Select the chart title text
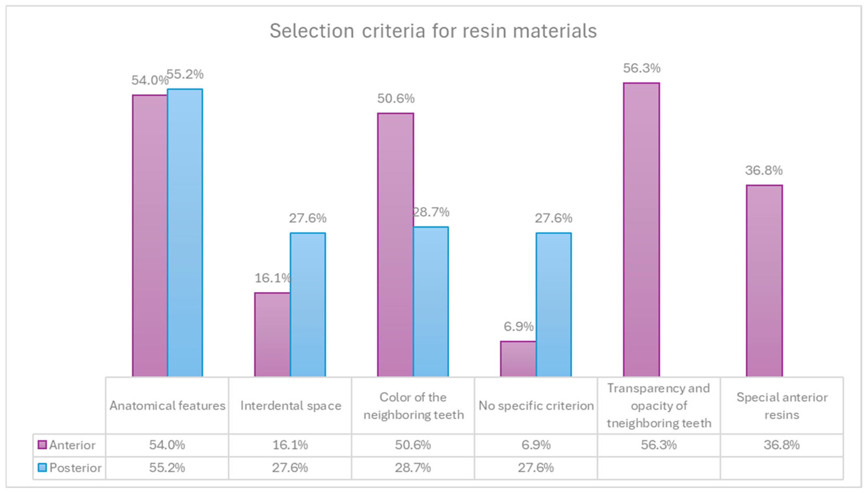The width and height of the screenshot is (868, 494). pos(433,31)
